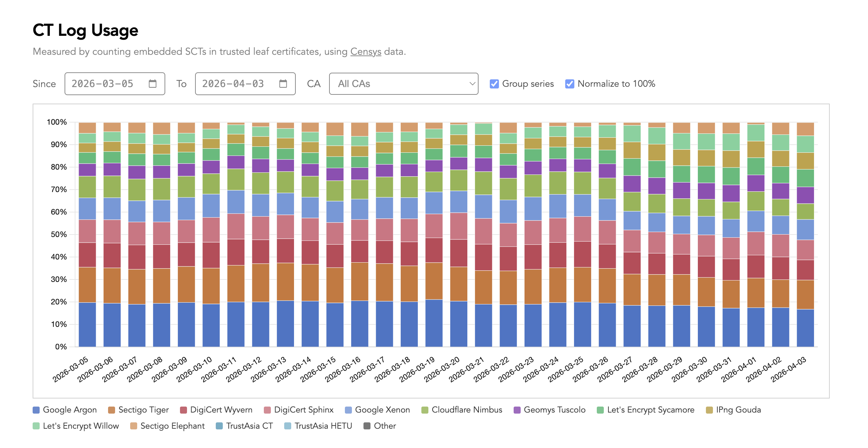Toggle Sectigo Tiger legend swatch
868x448 pixels.
[x=112, y=410]
